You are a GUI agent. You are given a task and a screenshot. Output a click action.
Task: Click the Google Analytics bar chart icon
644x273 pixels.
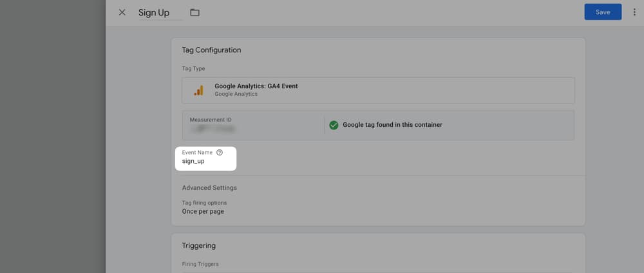(198, 90)
